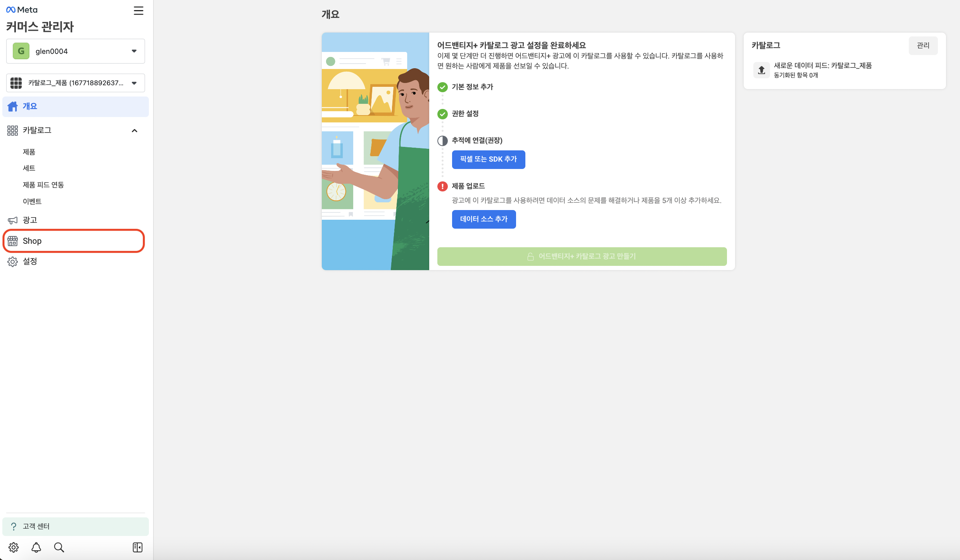Open the hamburger menu at top left
Screen dimensions: 960x560
pos(138,11)
